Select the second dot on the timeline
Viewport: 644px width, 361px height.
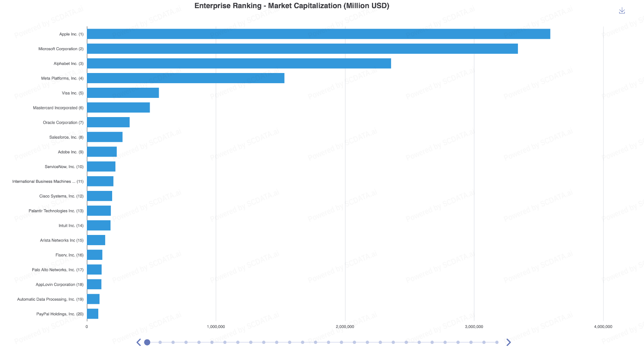point(160,342)
